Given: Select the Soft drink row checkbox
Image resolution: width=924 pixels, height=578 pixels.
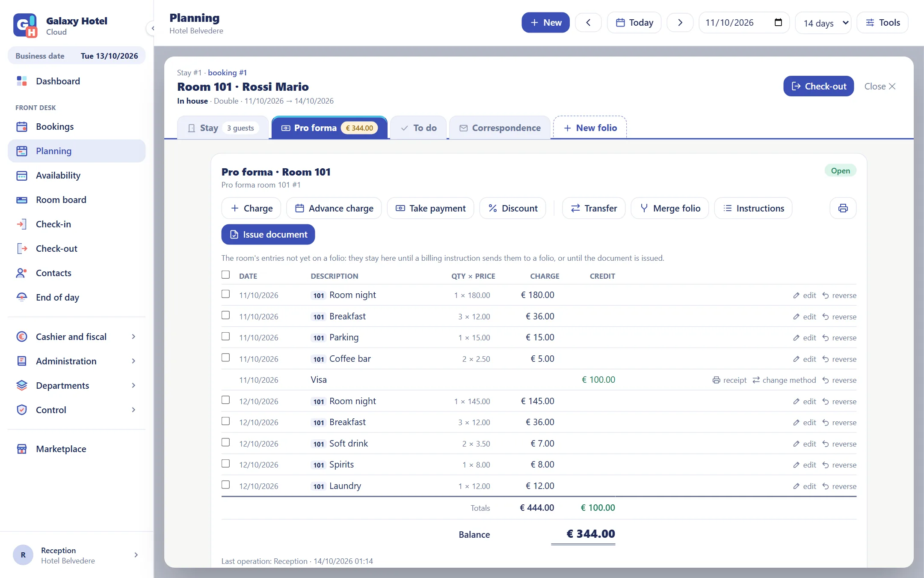Looking at the screenshot, I should click(225, 443).
